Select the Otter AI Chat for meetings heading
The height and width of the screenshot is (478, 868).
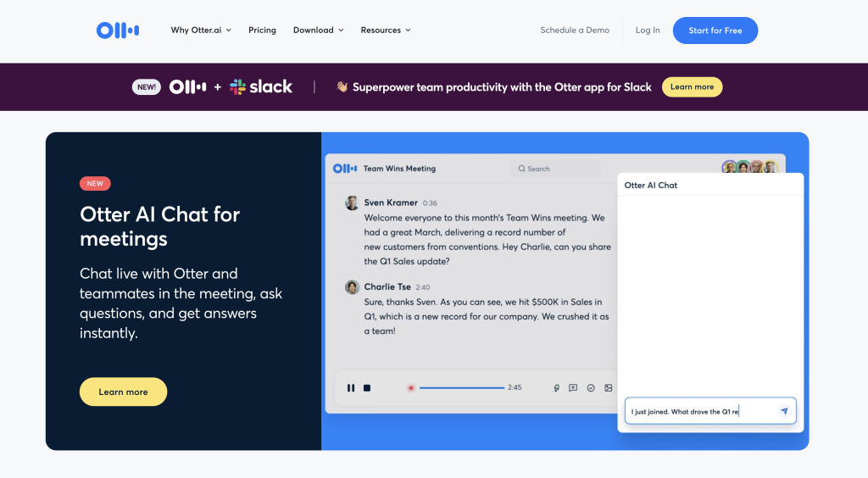[159, 226]
